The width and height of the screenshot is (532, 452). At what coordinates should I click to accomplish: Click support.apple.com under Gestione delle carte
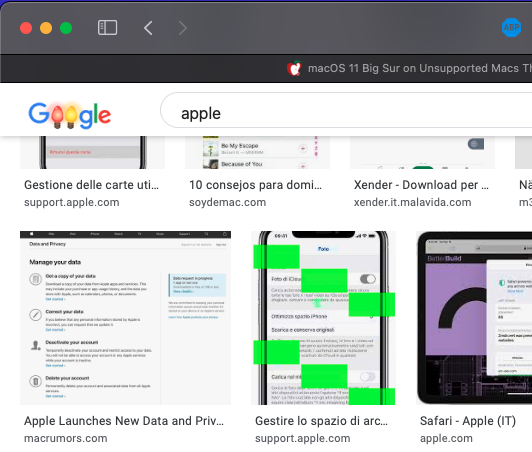72,203
